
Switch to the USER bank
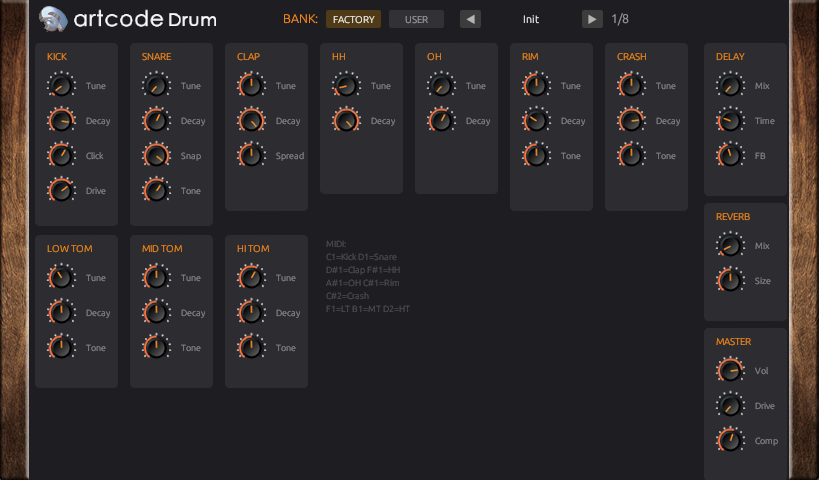[x=416, y=19]
